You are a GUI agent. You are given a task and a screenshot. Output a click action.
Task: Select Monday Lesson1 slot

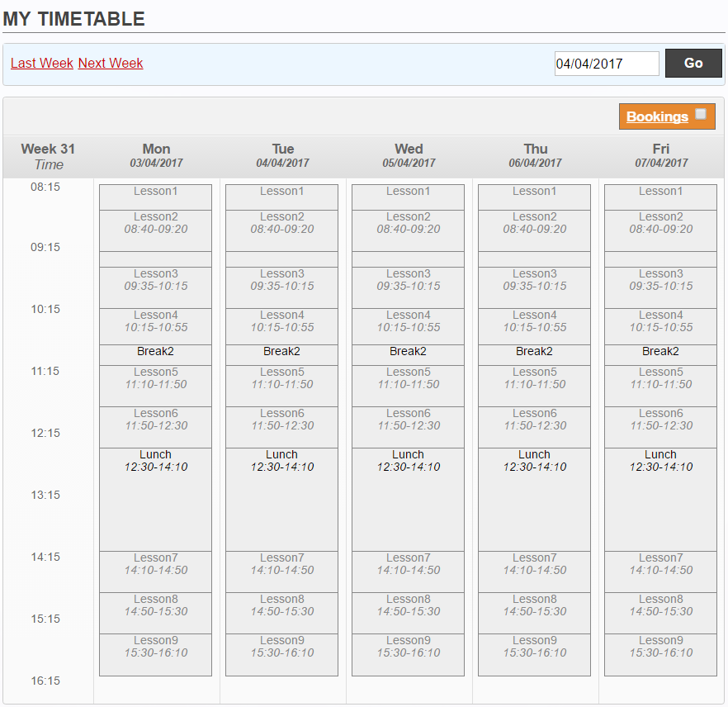(155, 197)
